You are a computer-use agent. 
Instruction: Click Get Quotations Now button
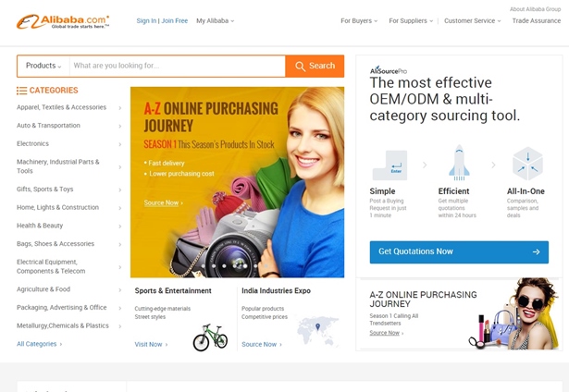click(459, 252)
